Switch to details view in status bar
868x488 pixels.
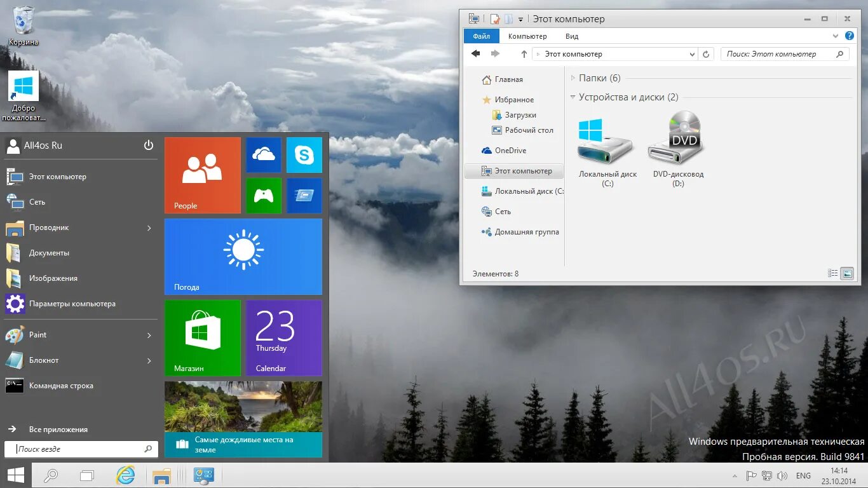click(833, 273)
